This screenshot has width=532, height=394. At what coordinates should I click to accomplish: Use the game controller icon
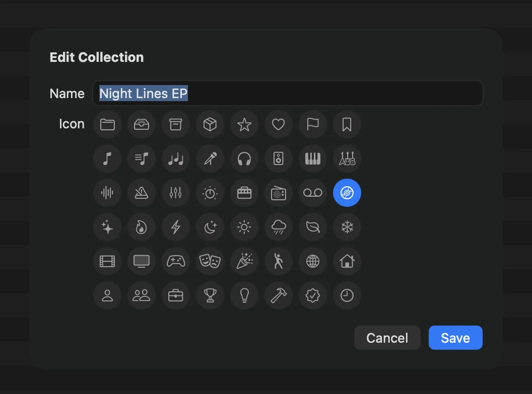point(176,261)
